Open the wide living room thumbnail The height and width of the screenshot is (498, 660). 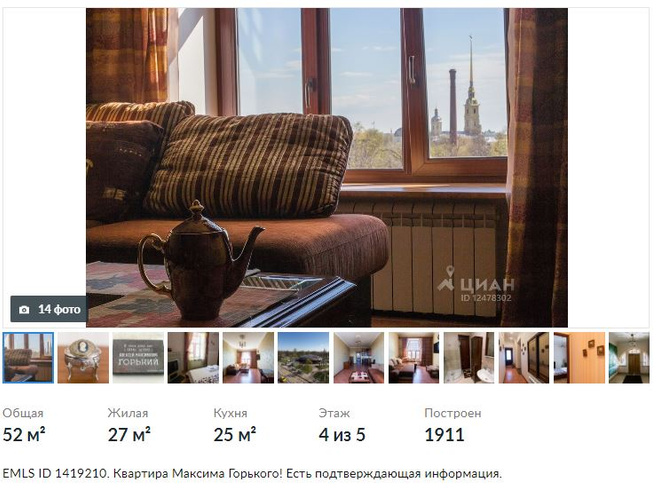coord(249,358)
